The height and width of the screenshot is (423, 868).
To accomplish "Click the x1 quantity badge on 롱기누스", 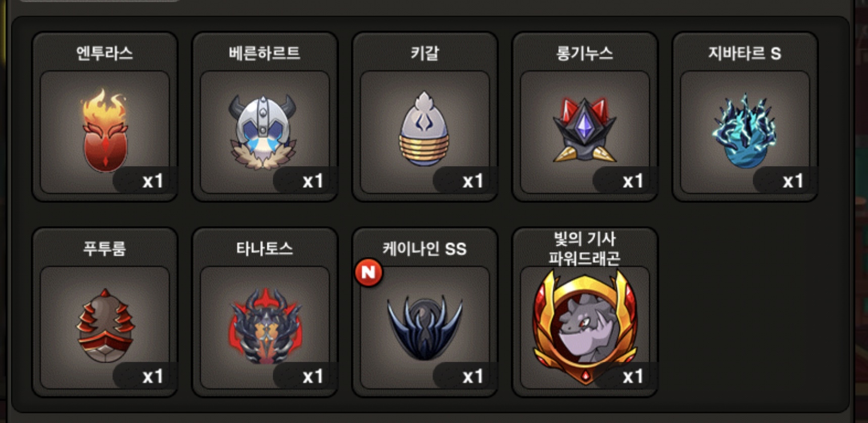I will point(633,181).
